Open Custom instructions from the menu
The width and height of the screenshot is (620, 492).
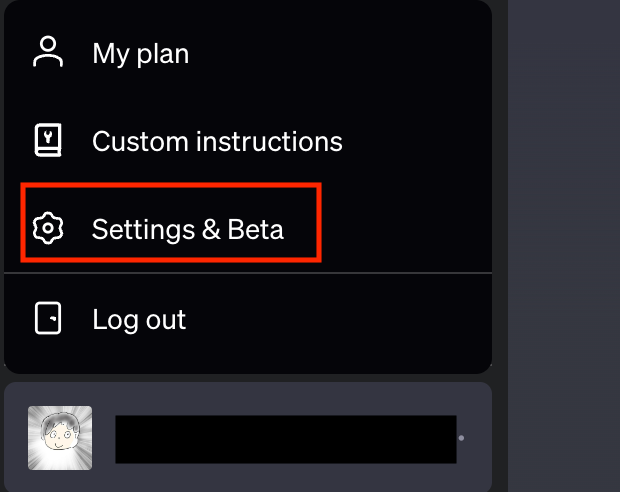click(x=248, y=141)
